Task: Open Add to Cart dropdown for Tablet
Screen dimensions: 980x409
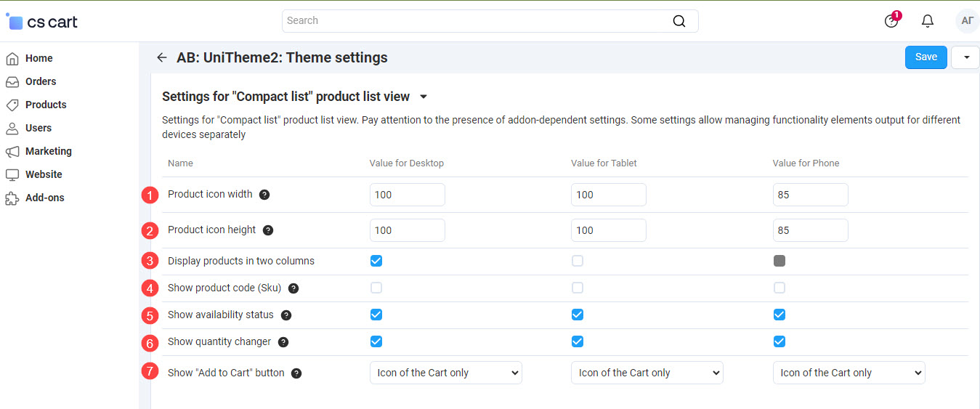Action: tap(647, 373)
